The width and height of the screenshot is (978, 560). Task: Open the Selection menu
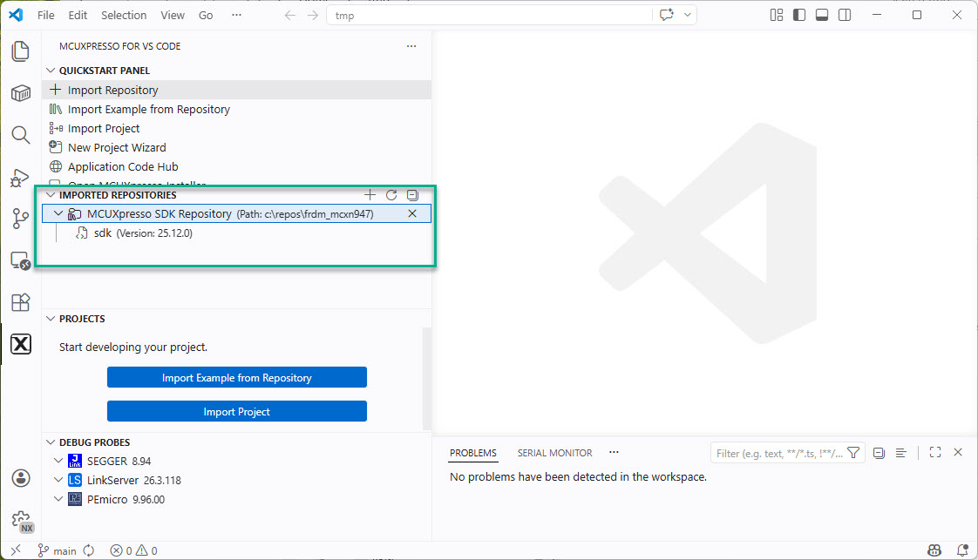click(x=124, y=15)
